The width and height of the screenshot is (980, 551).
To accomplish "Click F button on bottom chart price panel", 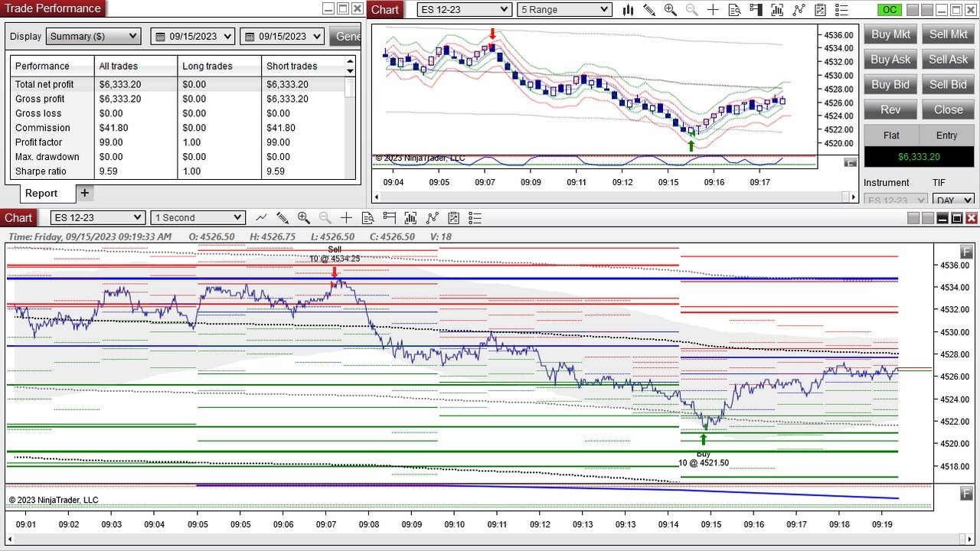I will [x=967, y=251].
